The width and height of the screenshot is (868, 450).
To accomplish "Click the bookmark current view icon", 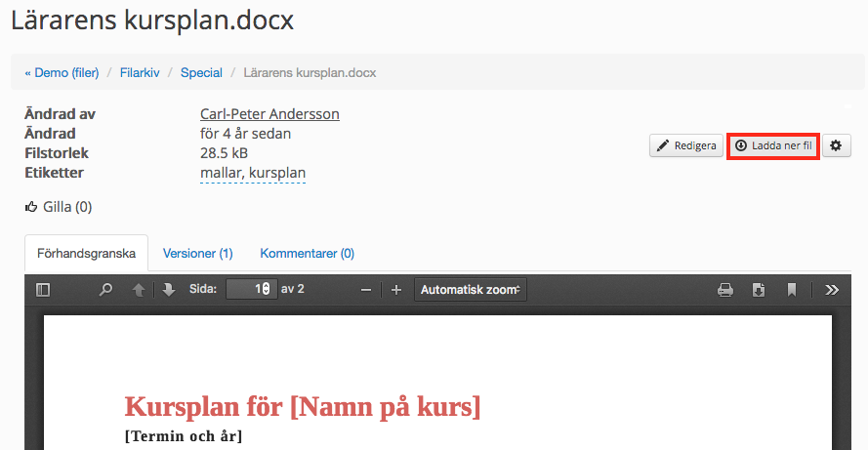I will pyautogui.click(x=792, y=290).
